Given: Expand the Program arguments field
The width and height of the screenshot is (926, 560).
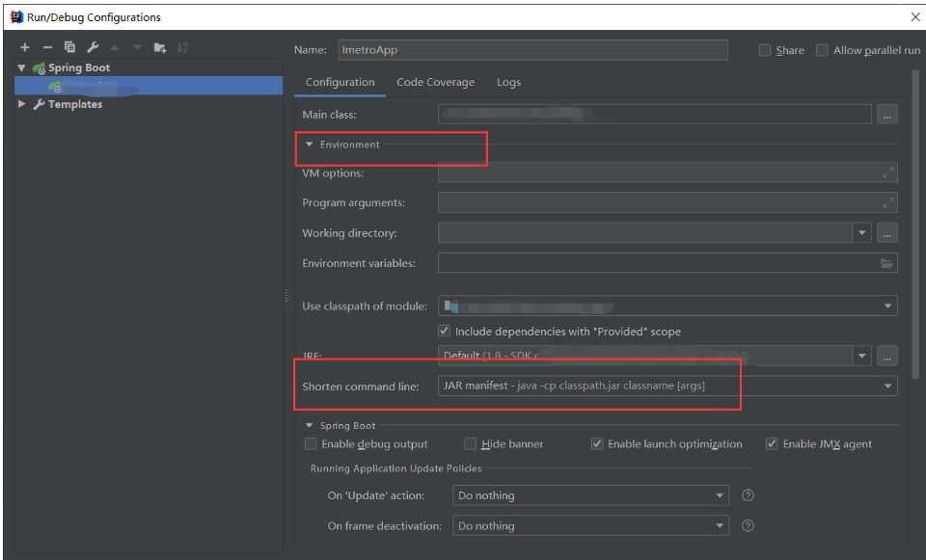Looking at the screenshot, I should point(887,202).
